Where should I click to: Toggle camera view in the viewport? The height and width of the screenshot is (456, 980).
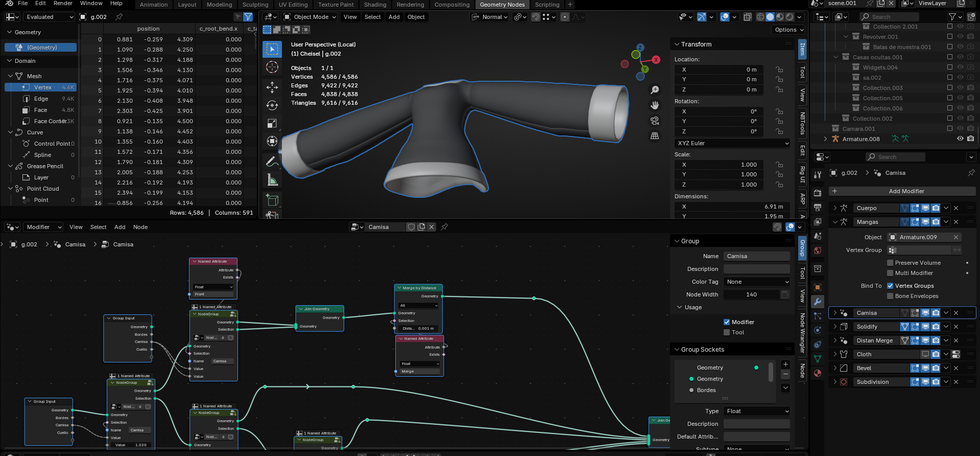(655, 121)
